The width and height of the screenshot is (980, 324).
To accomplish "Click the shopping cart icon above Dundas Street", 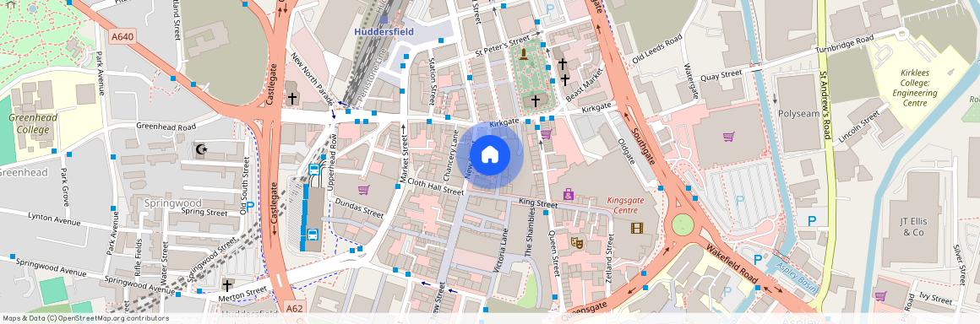I will (x=363, y=190).
